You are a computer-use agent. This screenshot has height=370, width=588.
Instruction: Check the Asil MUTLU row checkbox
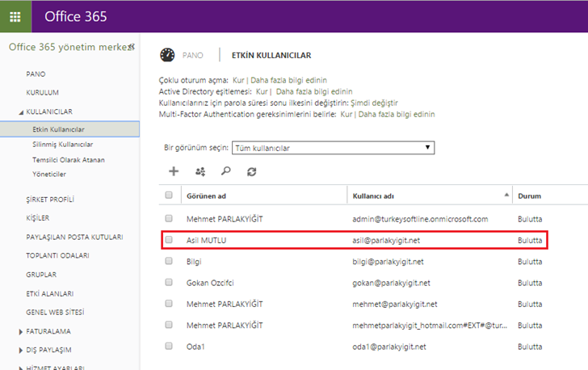tap(169, 240)
